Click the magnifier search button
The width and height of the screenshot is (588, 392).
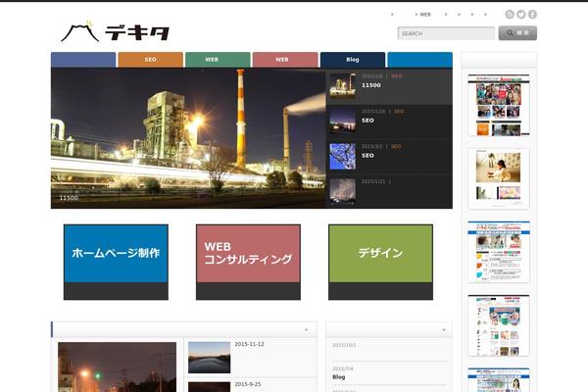[x=517, y=33]
